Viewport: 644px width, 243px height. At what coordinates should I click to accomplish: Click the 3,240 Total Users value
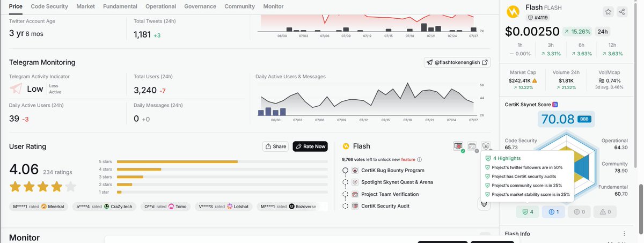pos(145,90)
